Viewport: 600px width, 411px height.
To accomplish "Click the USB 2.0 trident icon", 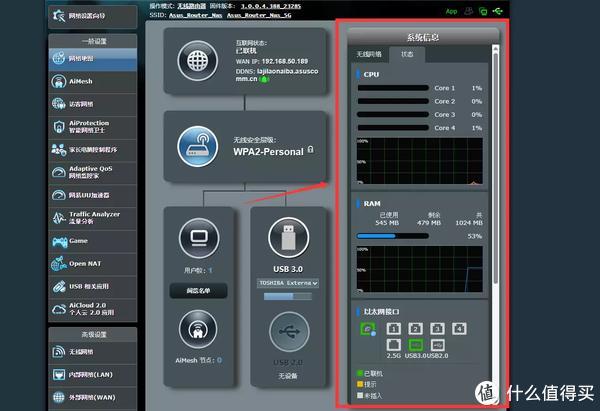I will coord(289,332).
